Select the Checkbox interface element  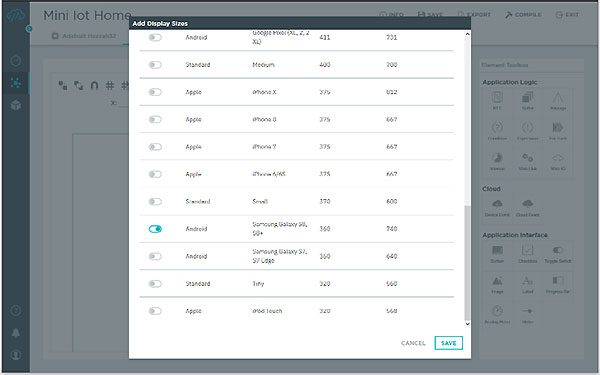[x=528, y=254]
